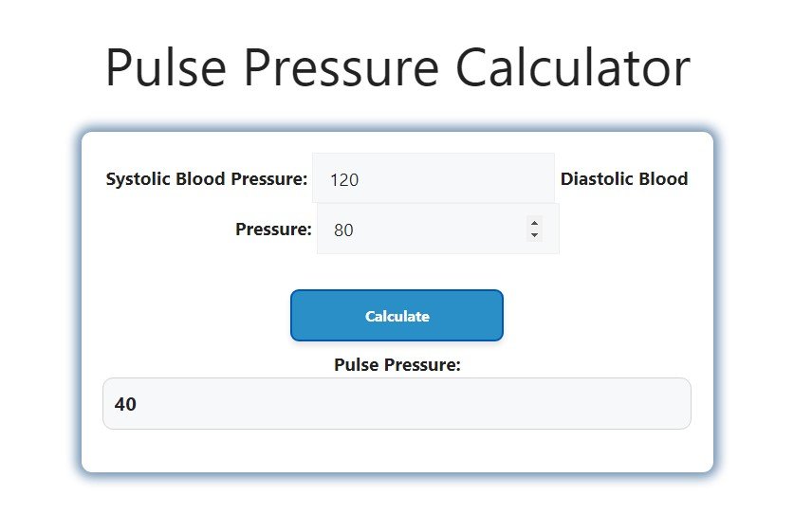Click blank space right of 40 in the result box

[427, 404]
